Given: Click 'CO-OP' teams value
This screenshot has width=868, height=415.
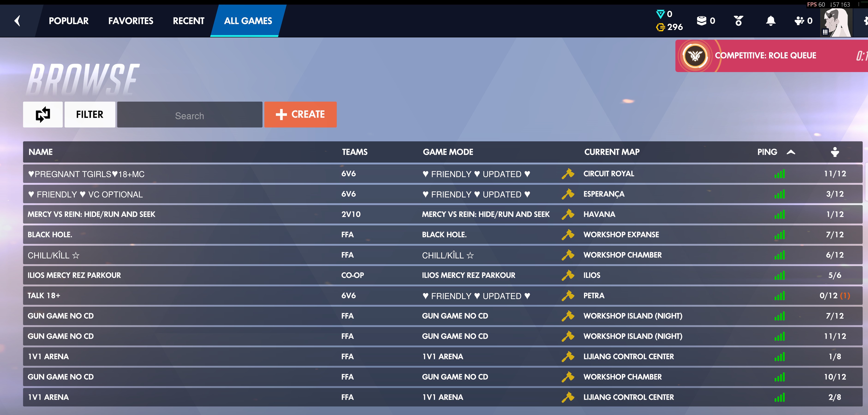Looking at the screenshot, I should tap(352, 275).
